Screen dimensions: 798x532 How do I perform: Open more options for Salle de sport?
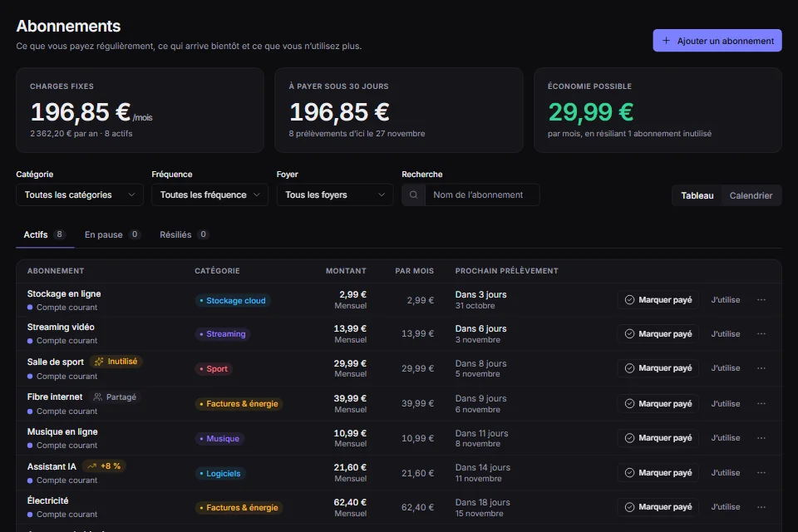[x=761, y=368]
